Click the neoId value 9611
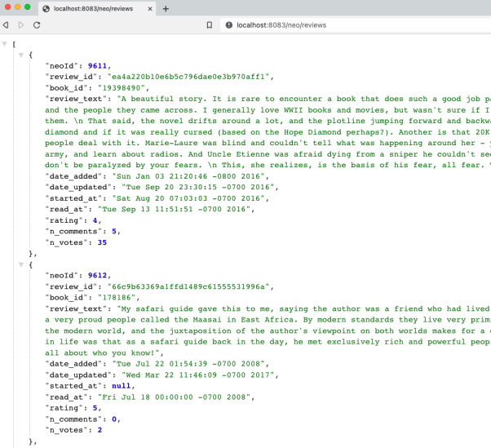The image size is (491, 448). point(97,66)
